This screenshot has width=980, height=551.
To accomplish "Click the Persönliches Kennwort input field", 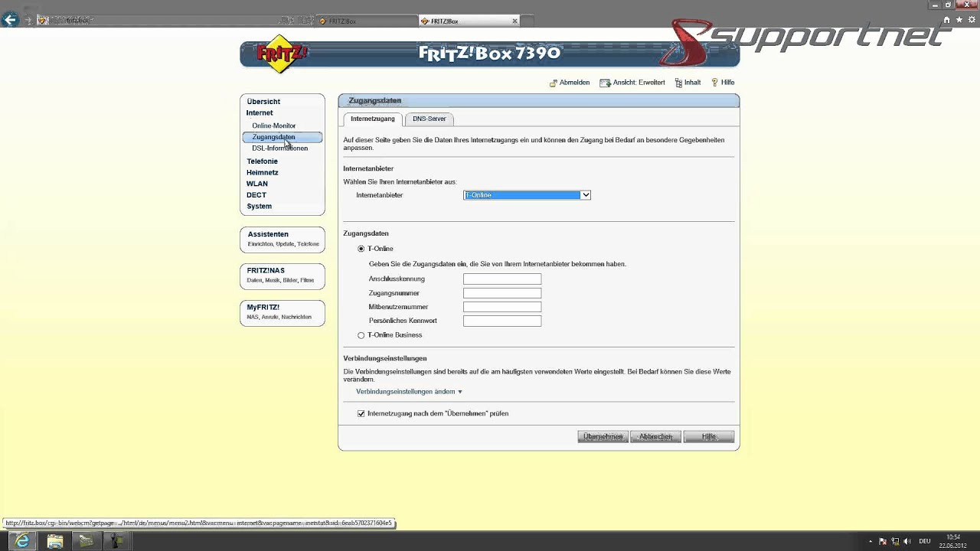I will pos(502,321).
